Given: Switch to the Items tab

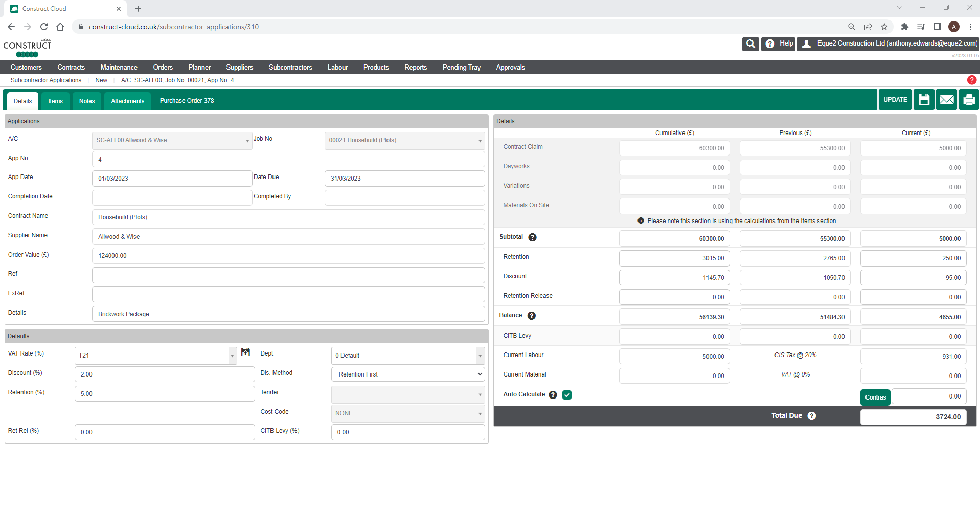Looking at the screenshot, I should (x=55, y=101).
